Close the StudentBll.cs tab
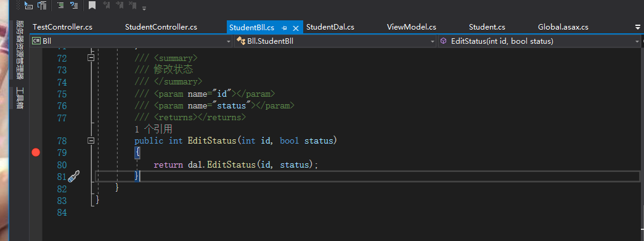Screen dimensions: 644x241 (295, 28)
